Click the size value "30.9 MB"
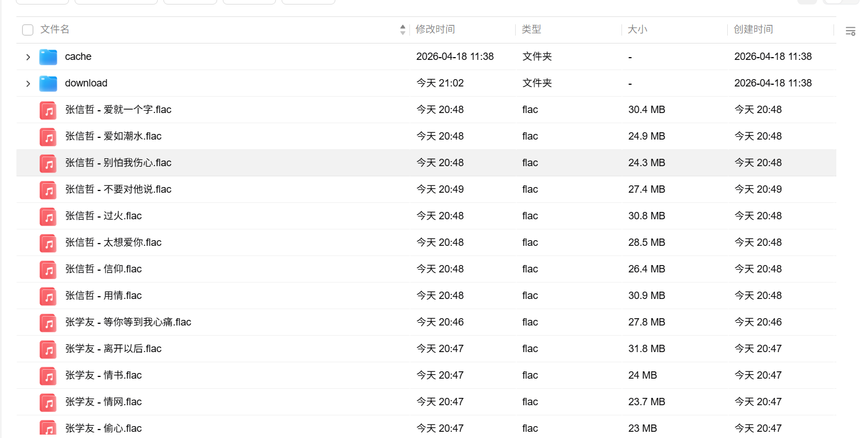 coord(647,296)
